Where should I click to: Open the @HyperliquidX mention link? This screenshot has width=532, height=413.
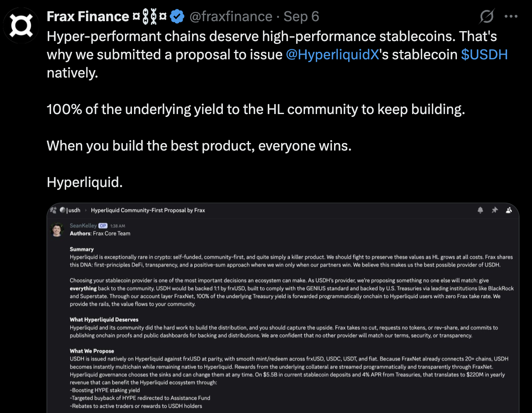pos(332,54)
